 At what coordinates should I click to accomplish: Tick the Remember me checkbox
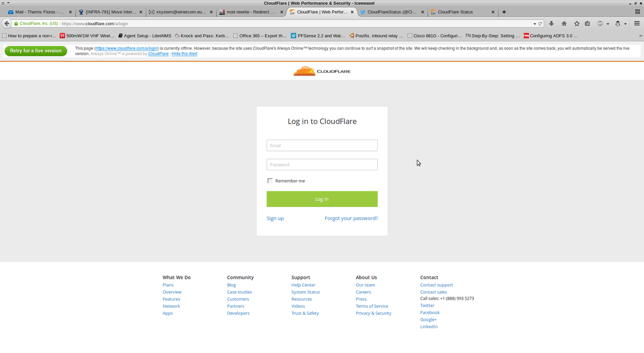click(x=270, y=181)
